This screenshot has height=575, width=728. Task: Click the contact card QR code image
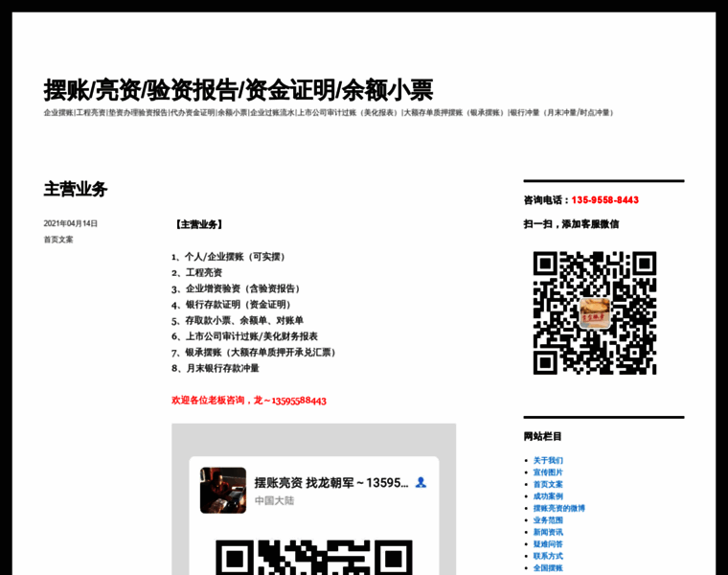[314, 557]
